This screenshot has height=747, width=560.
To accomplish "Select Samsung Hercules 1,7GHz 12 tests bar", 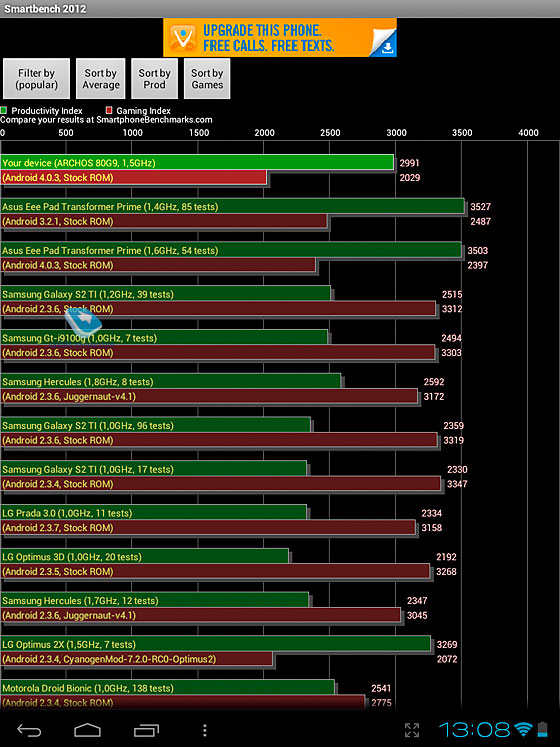I will (x=154, y=601).
